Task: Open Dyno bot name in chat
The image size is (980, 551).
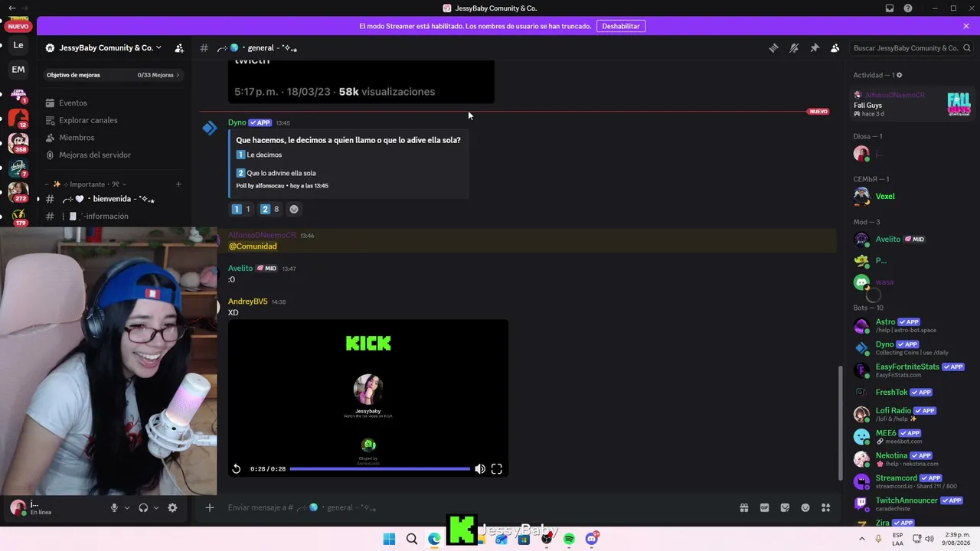Action: click(237, 122)
